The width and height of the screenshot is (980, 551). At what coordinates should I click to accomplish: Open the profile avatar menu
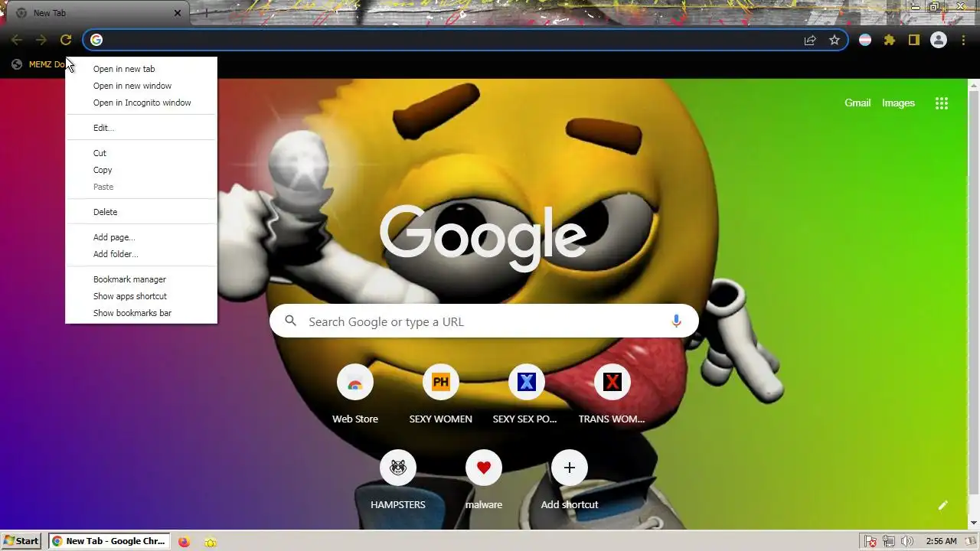939,40
